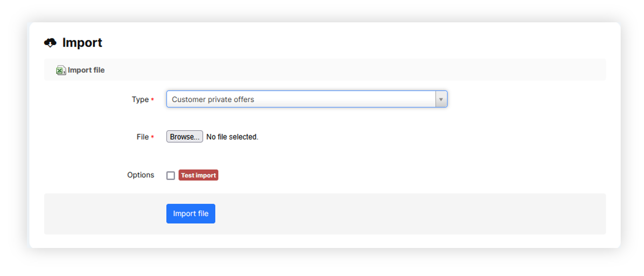
Task: Click inside the Type selection field text
Action: (213, 100)
